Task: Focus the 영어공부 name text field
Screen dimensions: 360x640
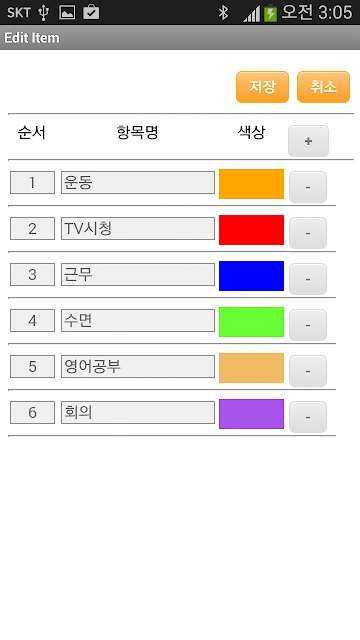Action: (138, 367)
